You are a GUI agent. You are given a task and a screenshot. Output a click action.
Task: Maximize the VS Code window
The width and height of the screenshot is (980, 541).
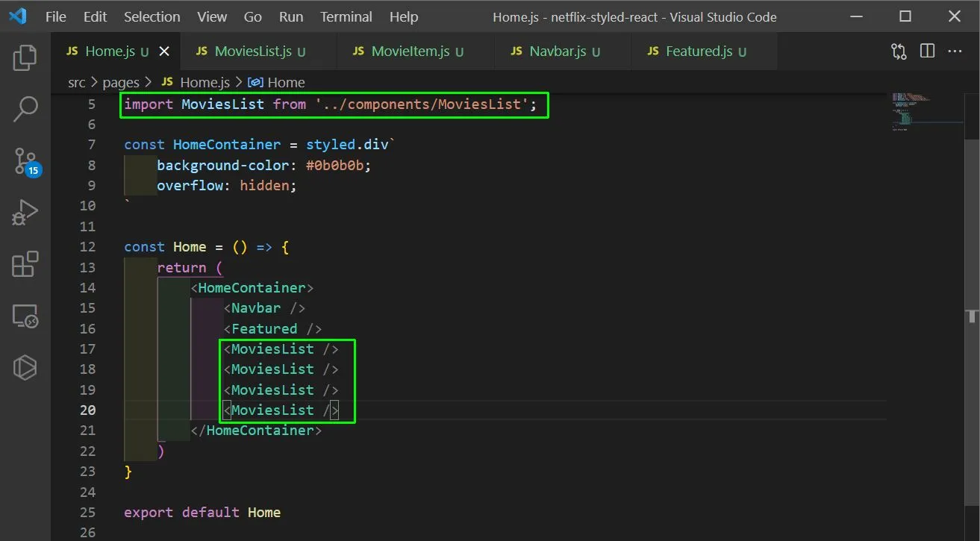tap(905, 16)
